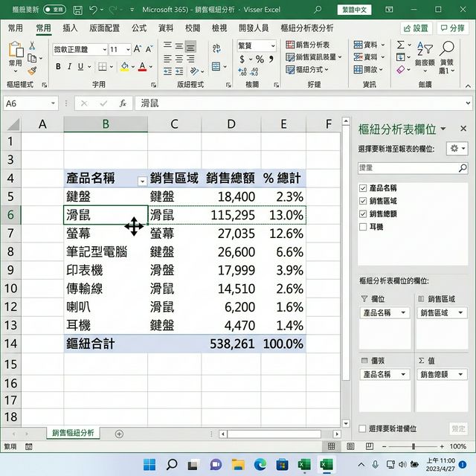Viewport: 476px width, 476px height.
Task: Click the share button at top right
Action: (x=416, y=28)
